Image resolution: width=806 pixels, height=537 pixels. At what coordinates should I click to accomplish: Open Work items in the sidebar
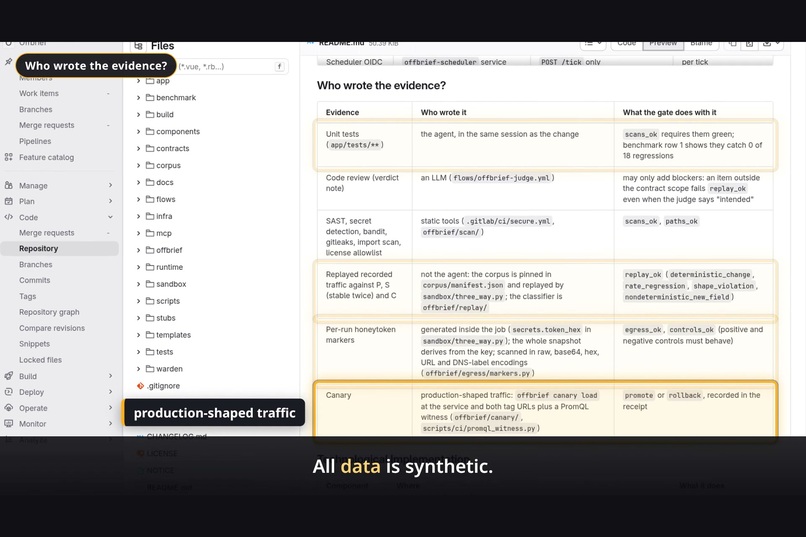click(39, 94)
